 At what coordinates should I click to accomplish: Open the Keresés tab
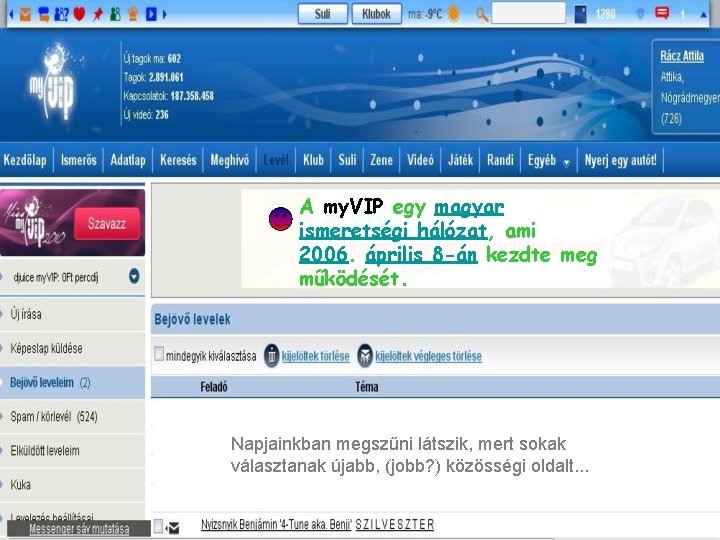coord(178,160)
